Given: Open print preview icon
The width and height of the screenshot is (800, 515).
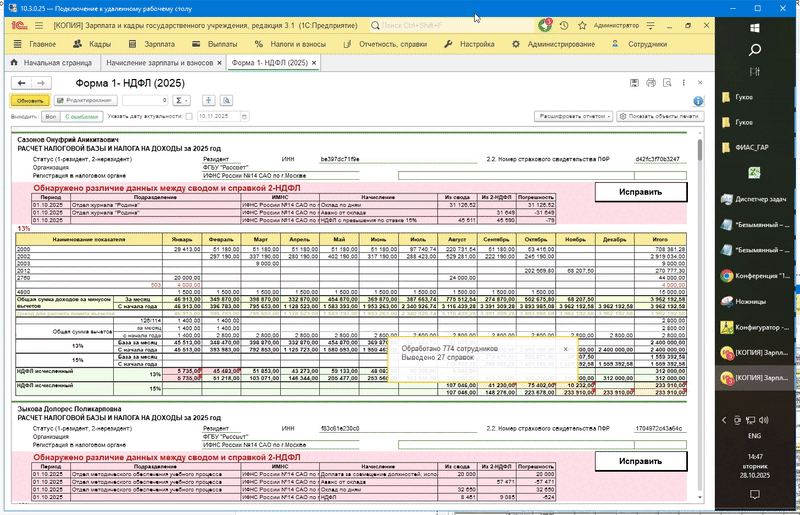Looking at the screenshot, I should (667, 83).
